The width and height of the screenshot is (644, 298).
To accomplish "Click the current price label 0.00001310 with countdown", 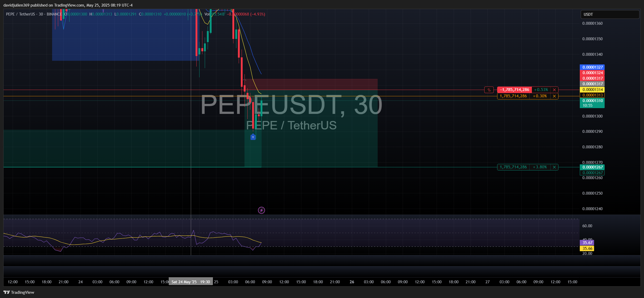I will (x=592, y=103).
